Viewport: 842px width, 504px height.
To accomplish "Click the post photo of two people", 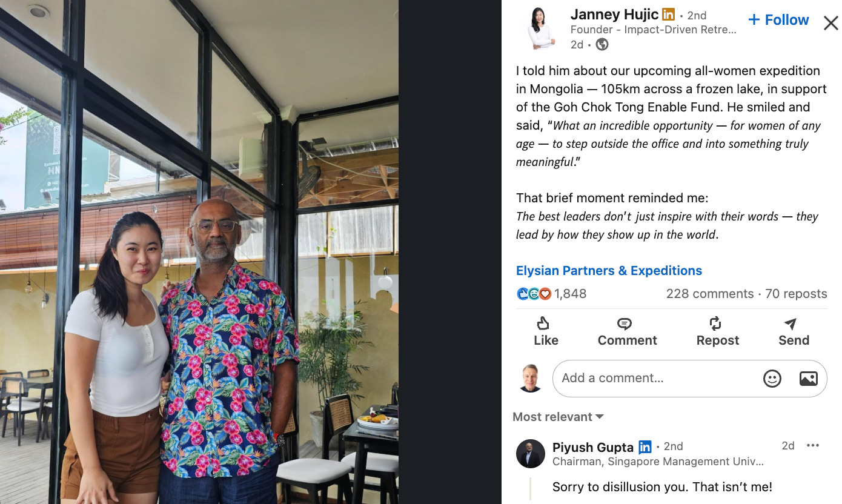I will (x=199, y=252).
